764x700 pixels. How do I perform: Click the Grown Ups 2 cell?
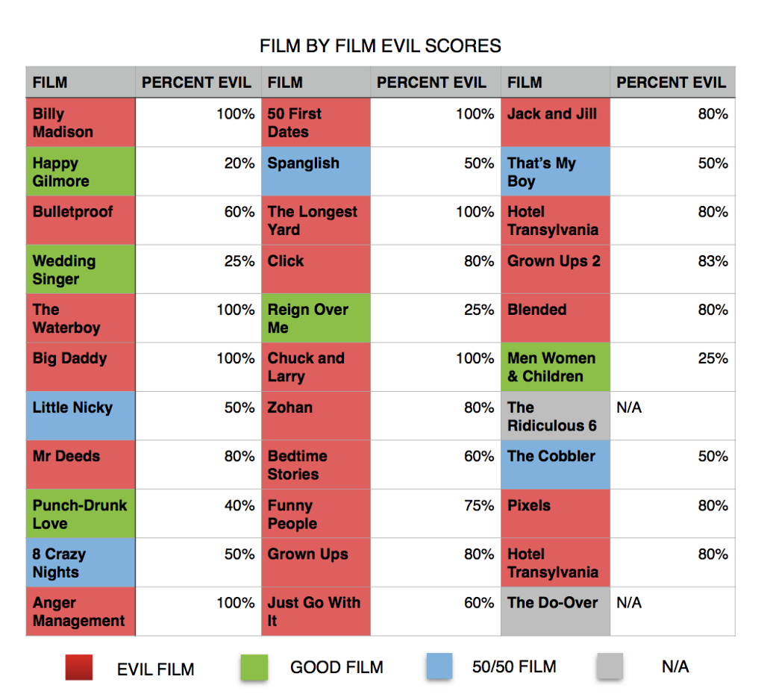click(x=555, y=269)
